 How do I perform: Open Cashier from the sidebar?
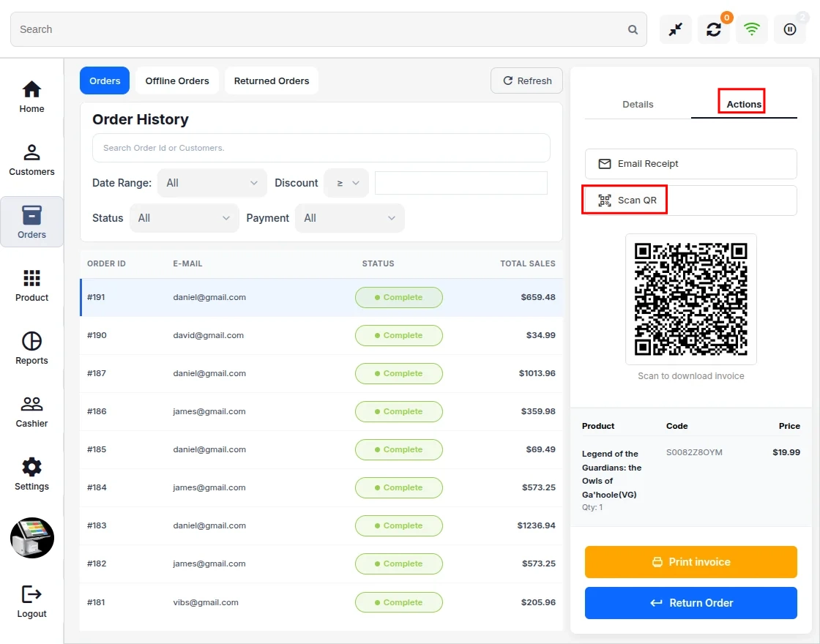[x=32, y=411]
